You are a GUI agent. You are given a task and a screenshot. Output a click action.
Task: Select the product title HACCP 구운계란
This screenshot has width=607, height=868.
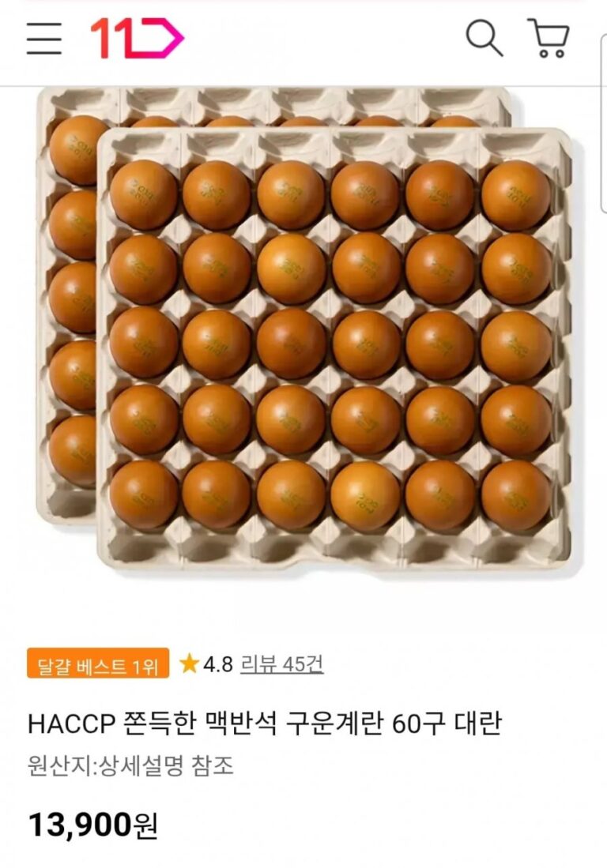point(265,723)
